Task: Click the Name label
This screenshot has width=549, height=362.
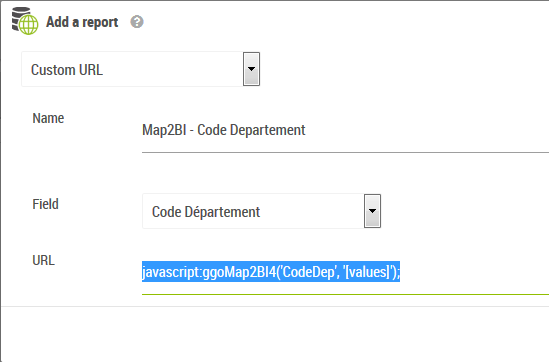Action: click(48, 118)
